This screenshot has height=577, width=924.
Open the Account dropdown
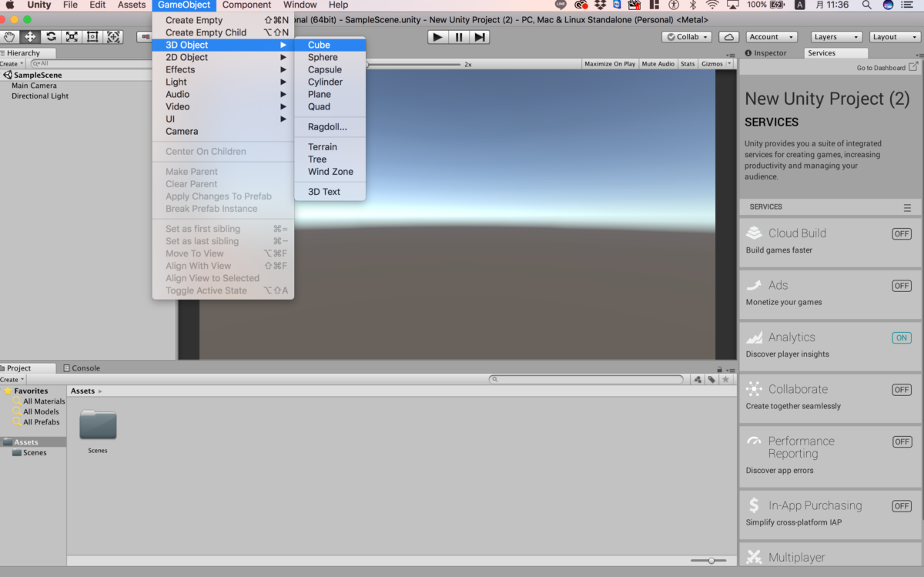(x=772, y=37)
